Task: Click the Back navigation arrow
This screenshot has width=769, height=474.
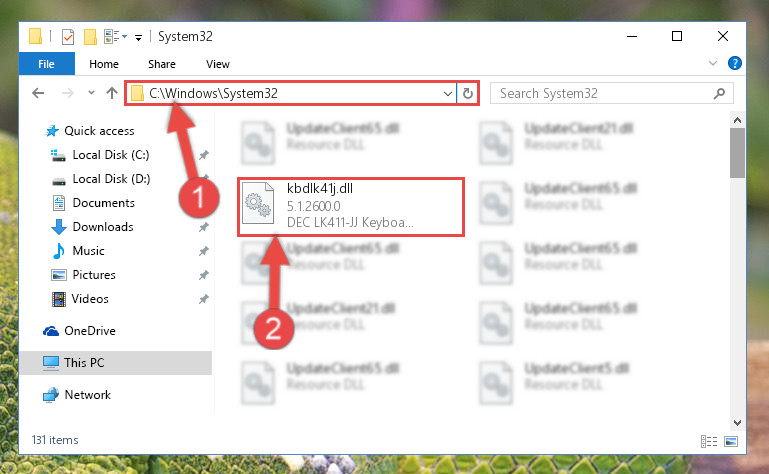Action: coord(38,93)
